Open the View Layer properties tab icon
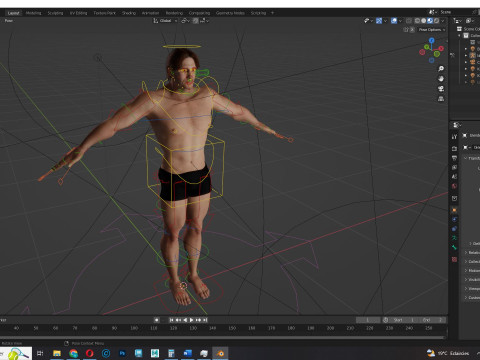 (x=454, y=167)
